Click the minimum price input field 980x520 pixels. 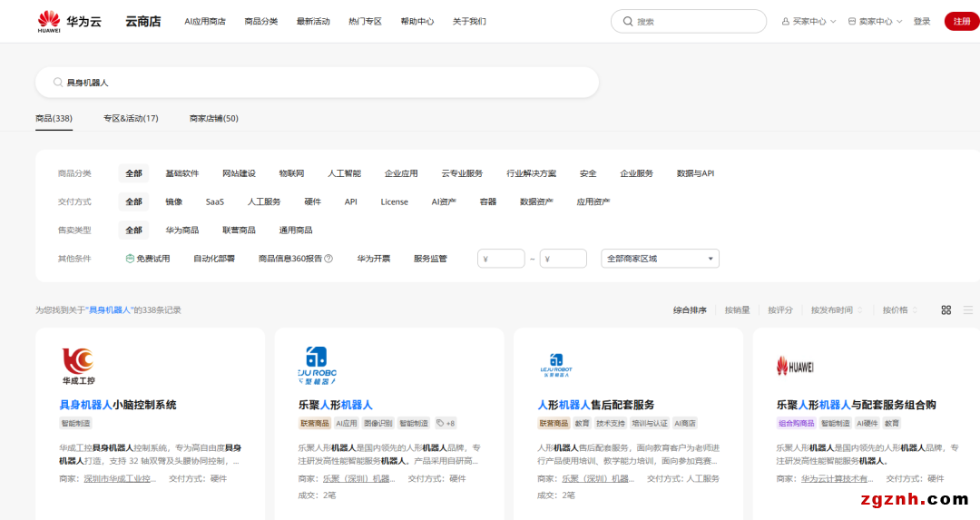pyautogui.click(x=501, y=259)
